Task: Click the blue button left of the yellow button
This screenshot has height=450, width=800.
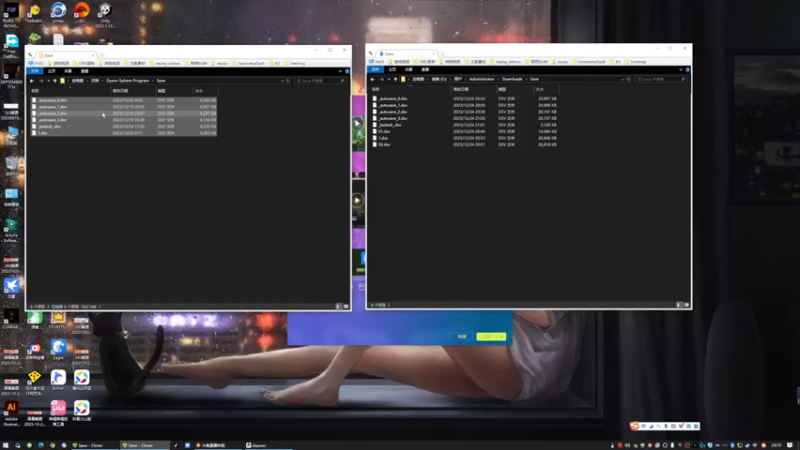Action: click(x=462, y=337)
